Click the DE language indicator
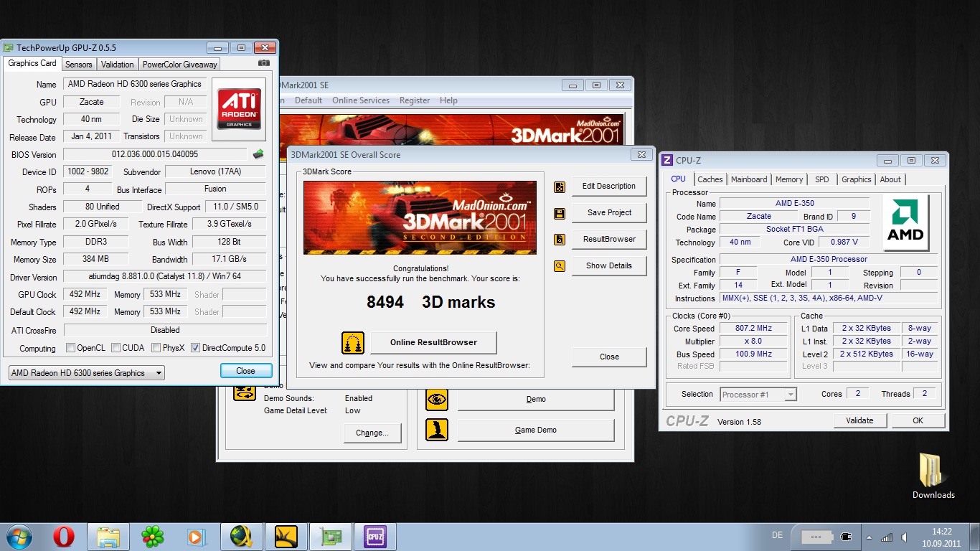Viewport: 980px width, 551px height. (777, 535)
